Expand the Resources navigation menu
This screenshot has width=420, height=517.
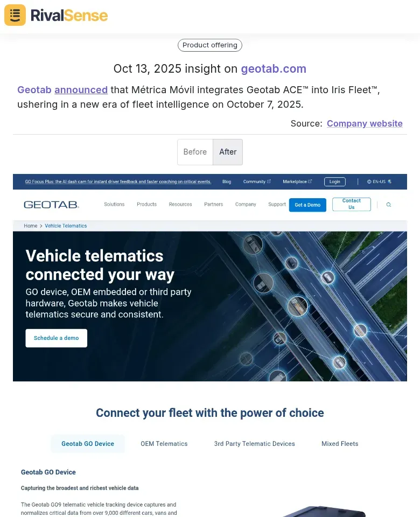pos(180,205)
